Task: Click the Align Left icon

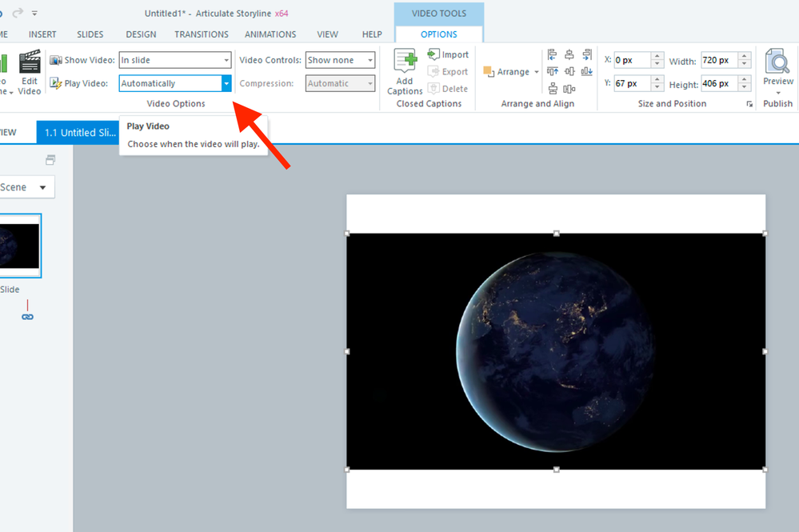Action: [552, 54]
